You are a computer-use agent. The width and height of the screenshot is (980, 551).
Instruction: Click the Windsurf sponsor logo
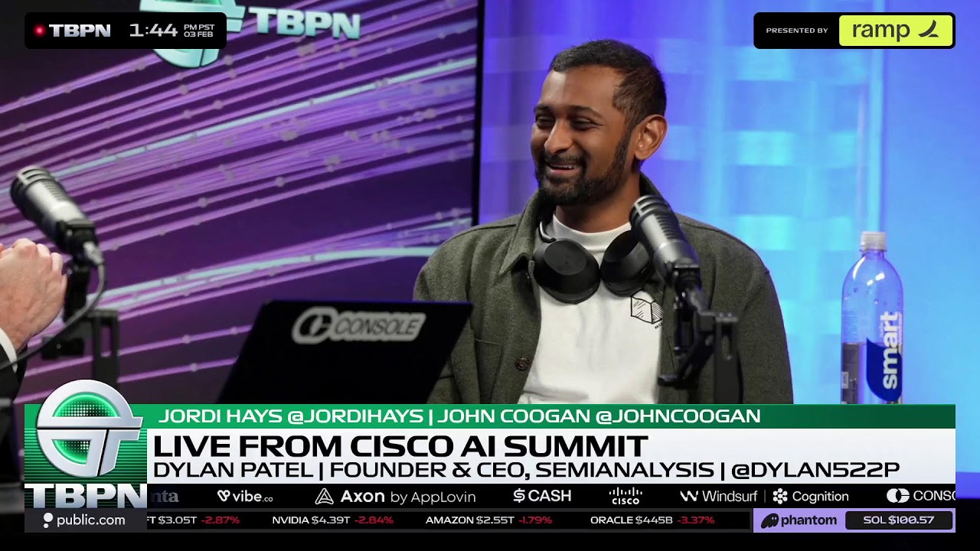[x=718, y=496]
